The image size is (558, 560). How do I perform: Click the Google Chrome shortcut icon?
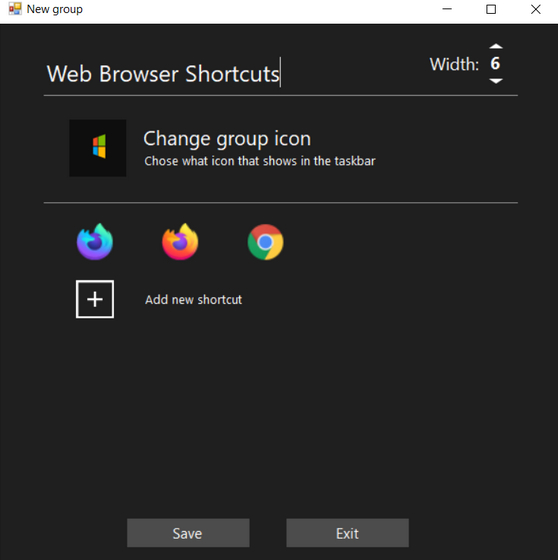click(265, 242)
